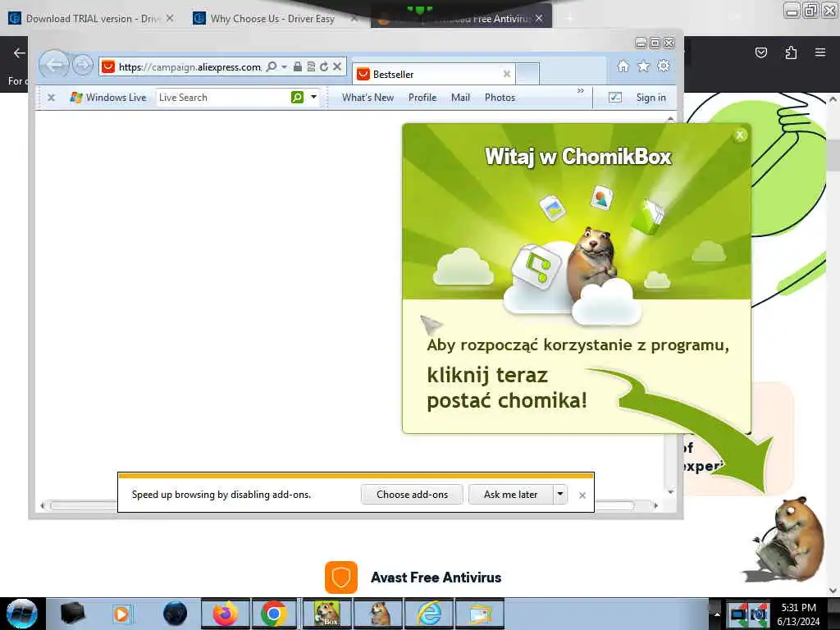Toggle compatibility view icon in address bar

311,66
